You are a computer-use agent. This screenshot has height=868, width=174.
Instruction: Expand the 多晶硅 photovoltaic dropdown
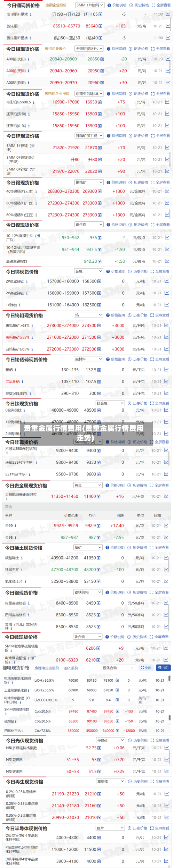coord(110,740)
